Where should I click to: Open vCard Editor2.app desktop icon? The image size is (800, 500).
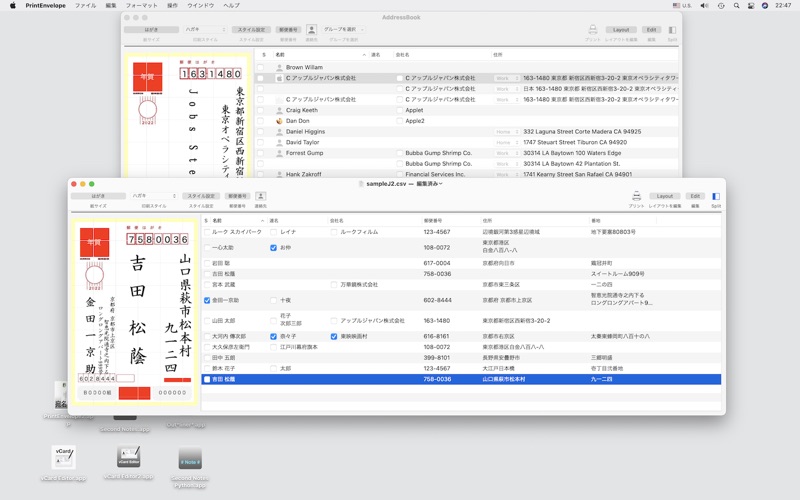tap(128, 456)
